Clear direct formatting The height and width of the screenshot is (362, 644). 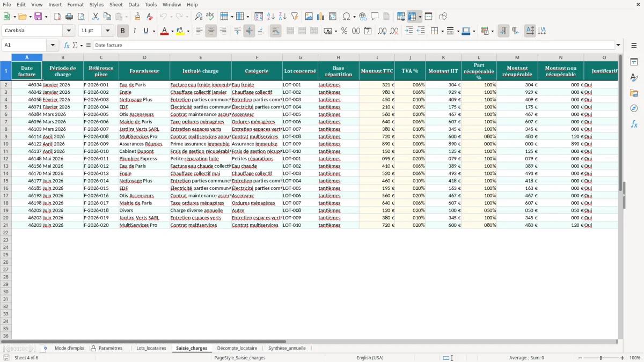click(150, 17)
